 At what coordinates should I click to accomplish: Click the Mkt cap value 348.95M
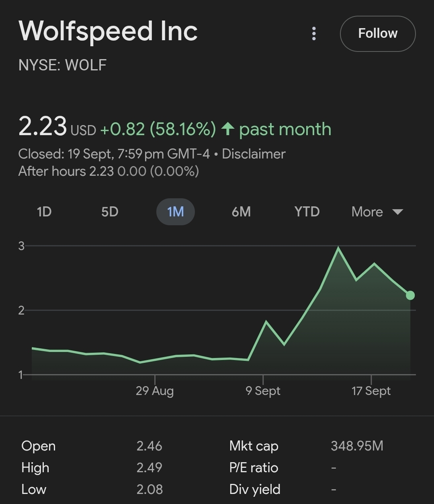coord(357,446)
